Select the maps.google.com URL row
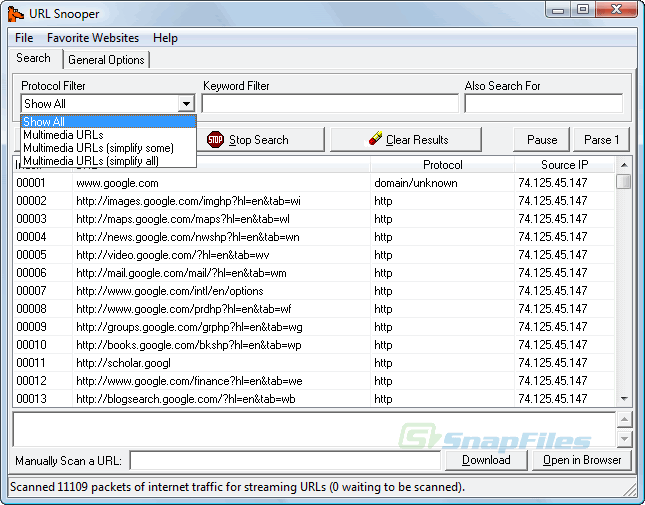Viewport: 645px width, 505px height. [x=314, y=219]
